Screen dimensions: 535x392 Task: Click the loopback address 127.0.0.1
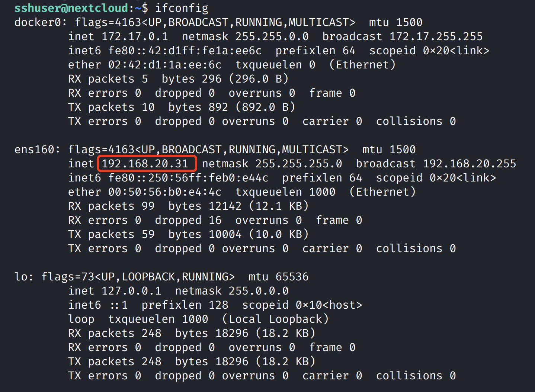point(131,291)
